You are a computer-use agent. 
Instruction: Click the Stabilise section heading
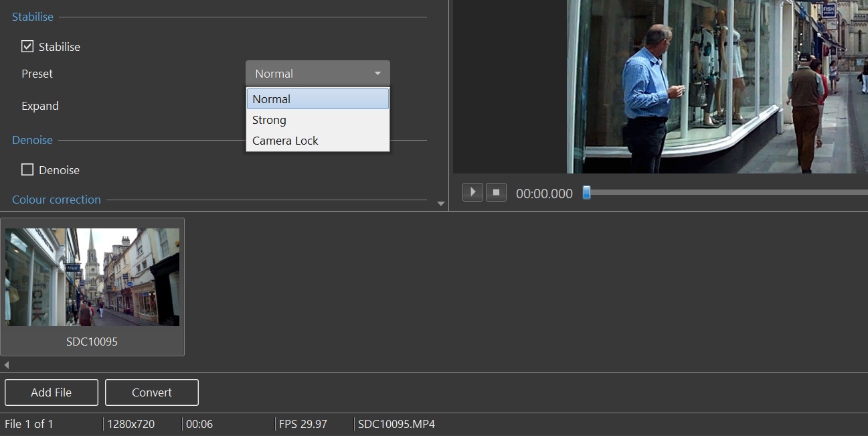click(x=33, y=17)
